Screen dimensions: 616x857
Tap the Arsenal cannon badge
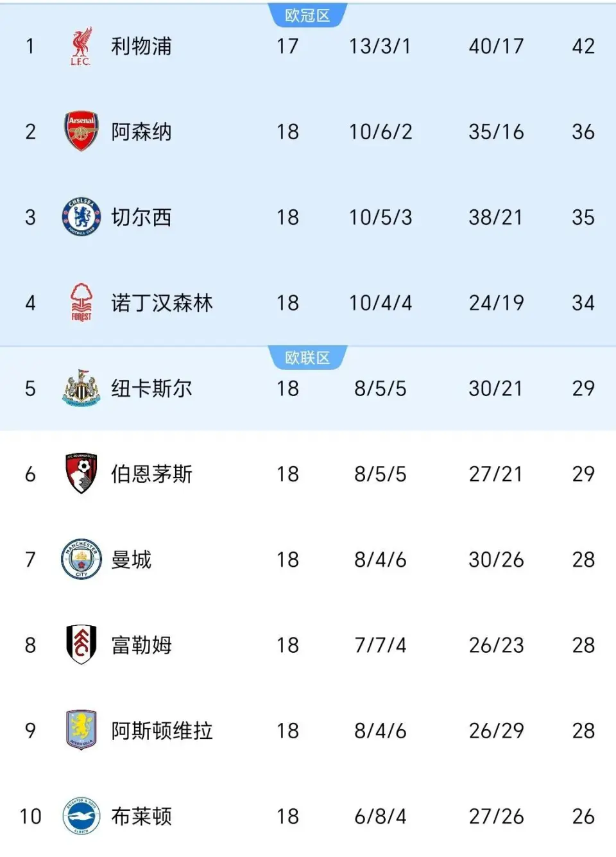[x=81, y=132]
